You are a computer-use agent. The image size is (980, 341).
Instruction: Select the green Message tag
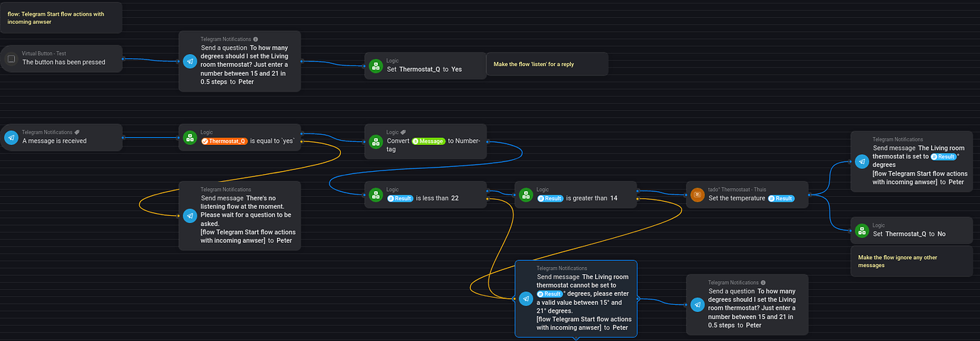pos(428,141)
